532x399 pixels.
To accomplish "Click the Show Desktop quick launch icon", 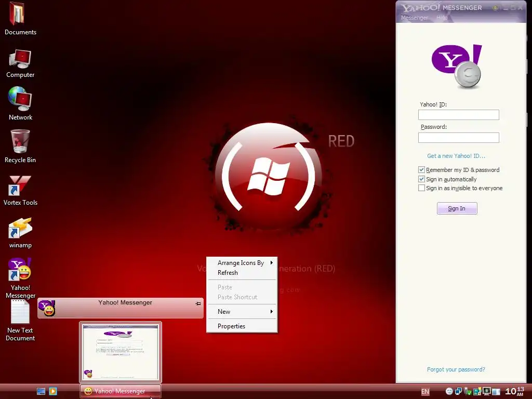I will [41, 391].
